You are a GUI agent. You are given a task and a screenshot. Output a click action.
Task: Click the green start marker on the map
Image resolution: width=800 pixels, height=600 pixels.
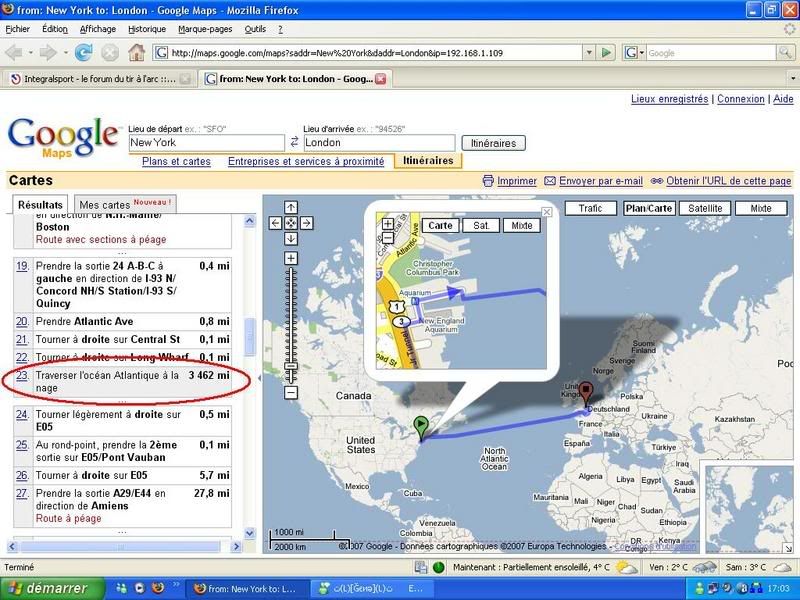coord(421,427)
